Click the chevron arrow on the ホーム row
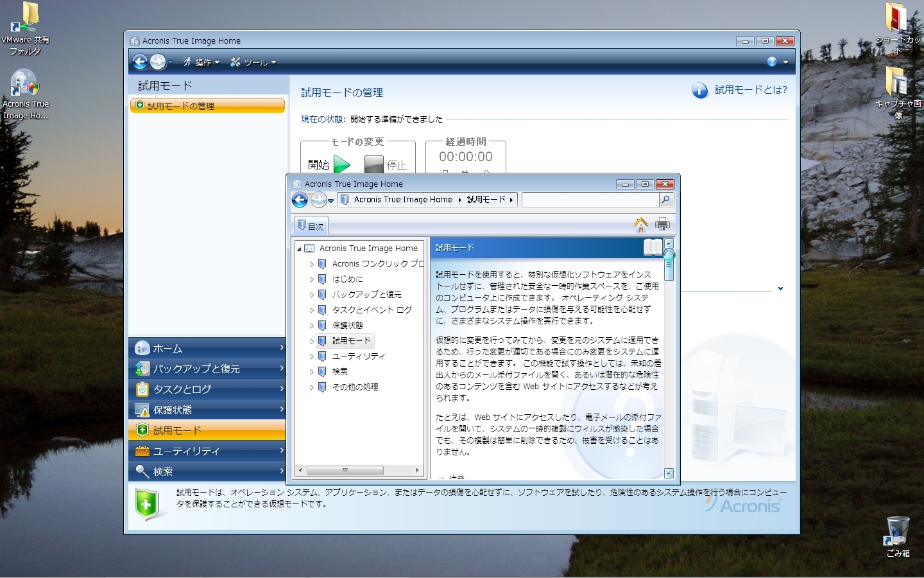Image resolution: width=924 pixels, height=578 pixels. click(281, 347)
